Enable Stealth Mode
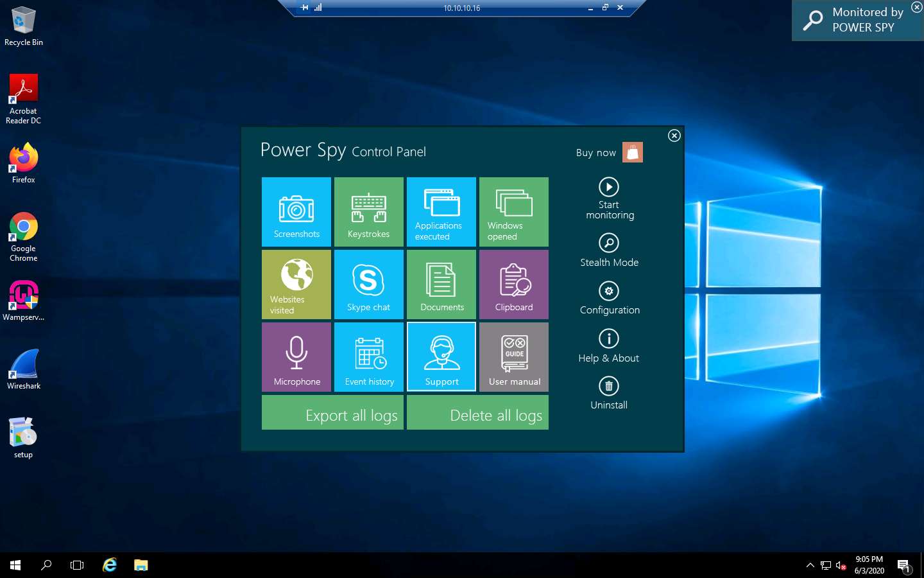The image size is (924, 578). point(609,250)
